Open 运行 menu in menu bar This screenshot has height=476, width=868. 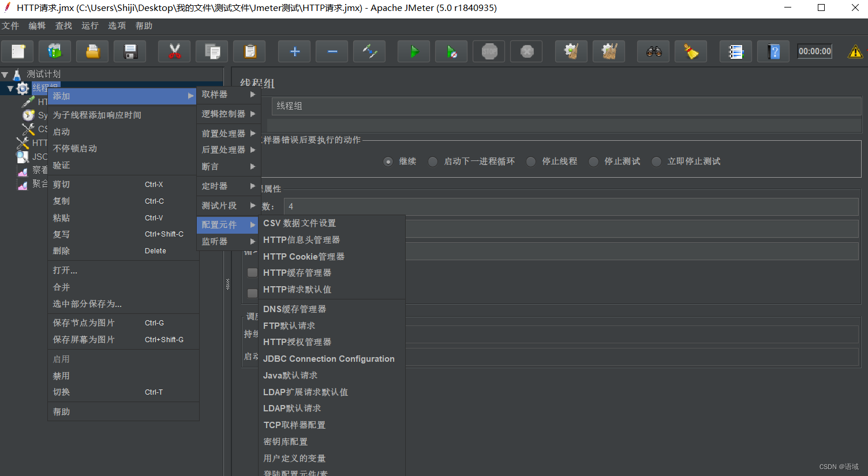coord(90,26)
